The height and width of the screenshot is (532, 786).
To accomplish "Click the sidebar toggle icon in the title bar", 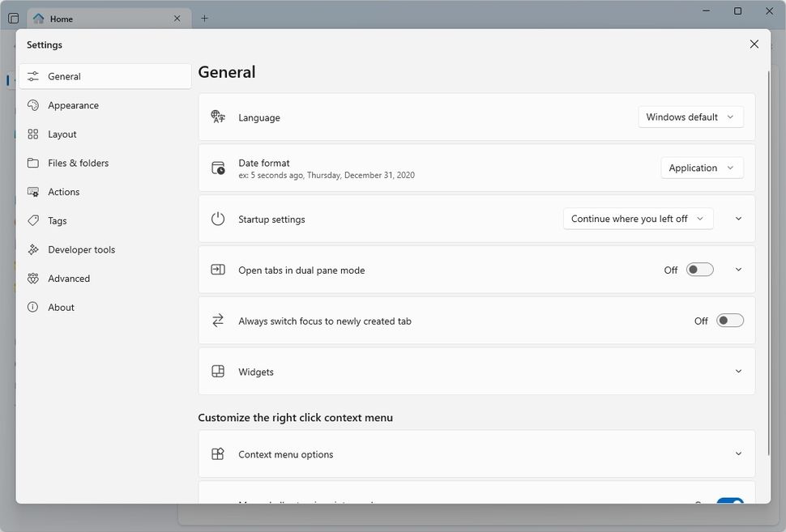I will [x=13, y=19].
